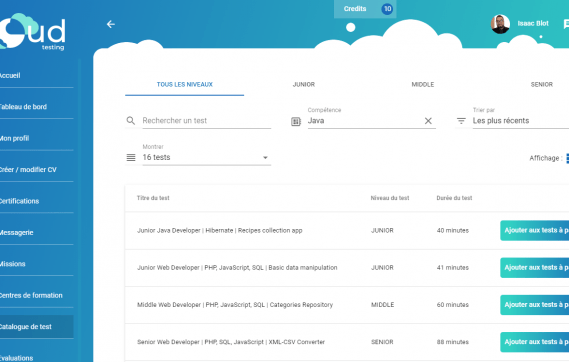Click the '88 minutes' duration cell

pyautogui.click(x=453, y=342)
